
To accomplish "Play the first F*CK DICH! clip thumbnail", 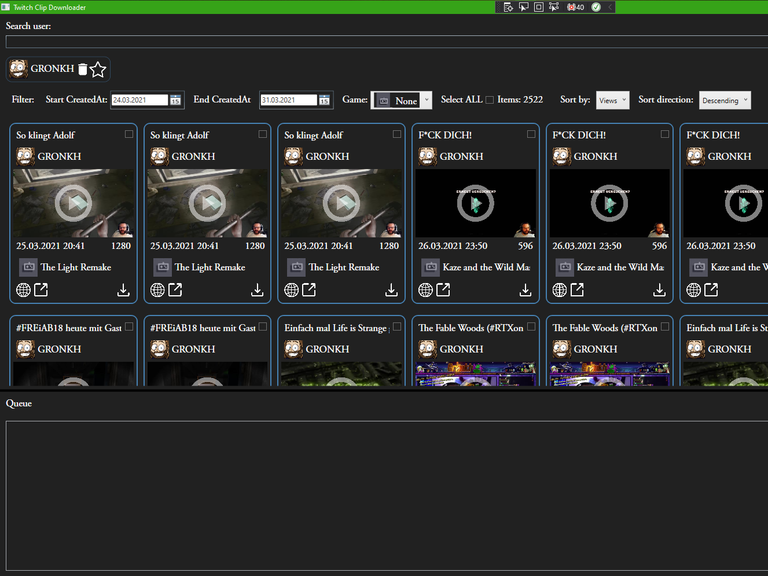I will point(476,203).
